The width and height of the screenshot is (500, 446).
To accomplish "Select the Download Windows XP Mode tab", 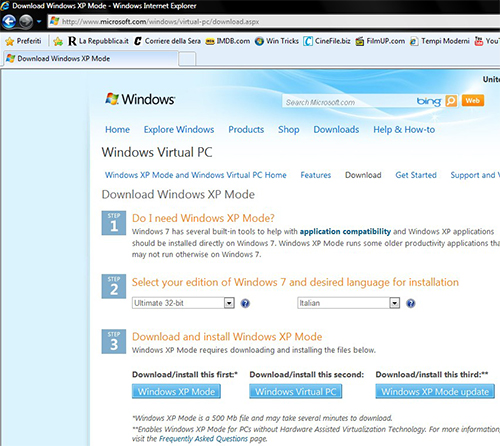I will tap(91, 59).
